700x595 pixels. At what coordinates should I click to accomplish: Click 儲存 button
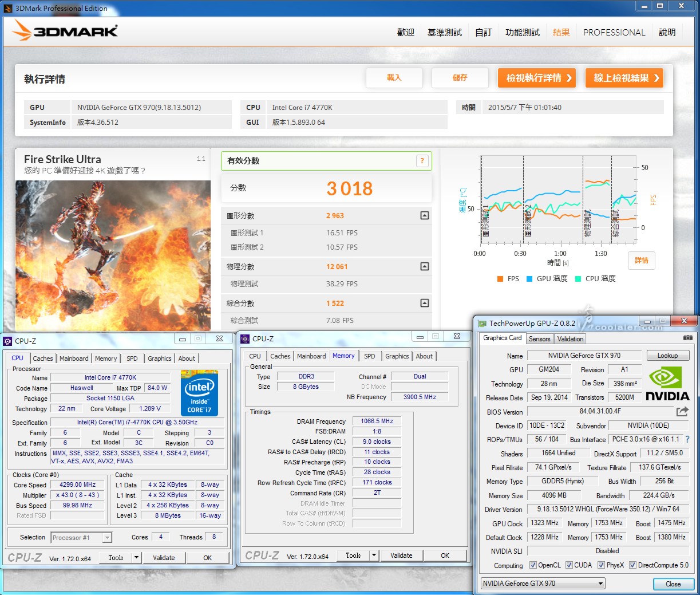click(x=460, y=78)
